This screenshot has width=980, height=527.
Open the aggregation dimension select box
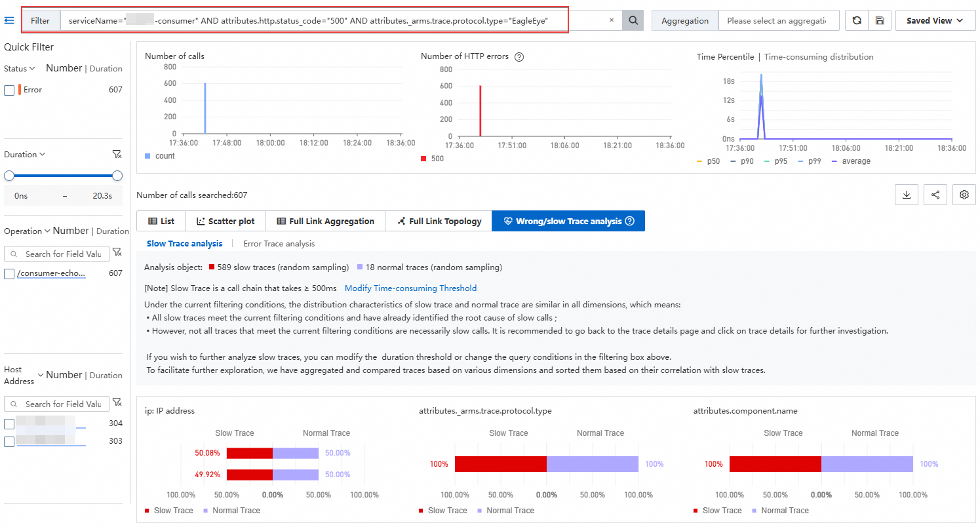(x=778, y=20)
